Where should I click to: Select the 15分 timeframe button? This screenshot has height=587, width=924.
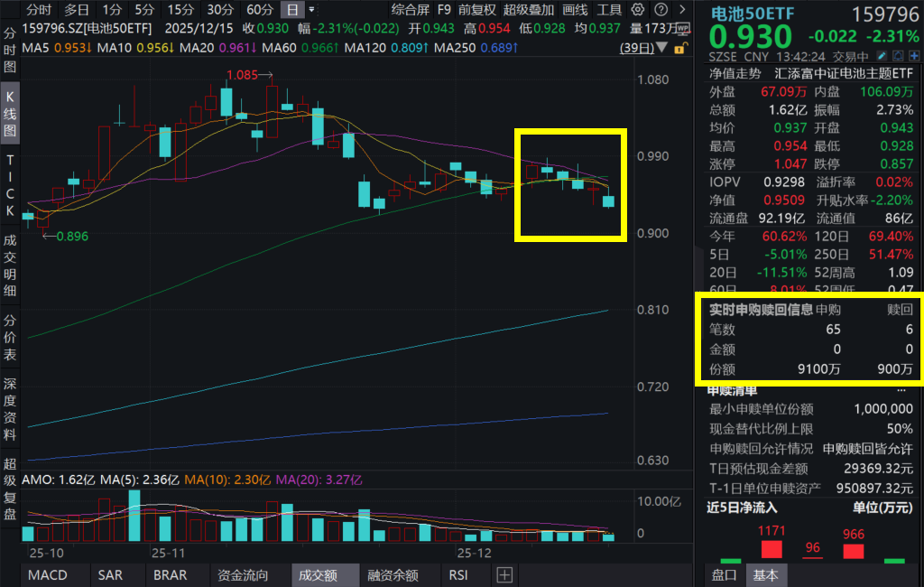coord(180,10)
